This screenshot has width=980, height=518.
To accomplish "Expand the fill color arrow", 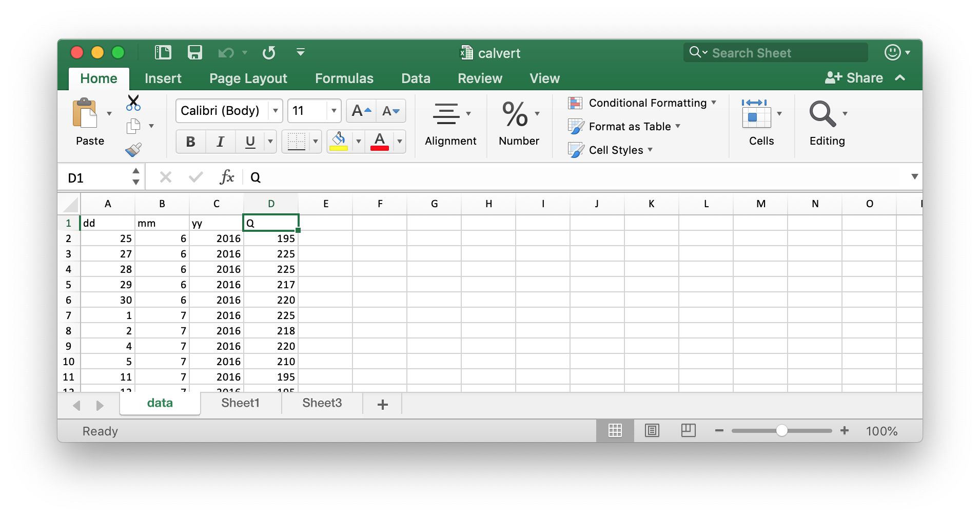I will coord(359,142).
